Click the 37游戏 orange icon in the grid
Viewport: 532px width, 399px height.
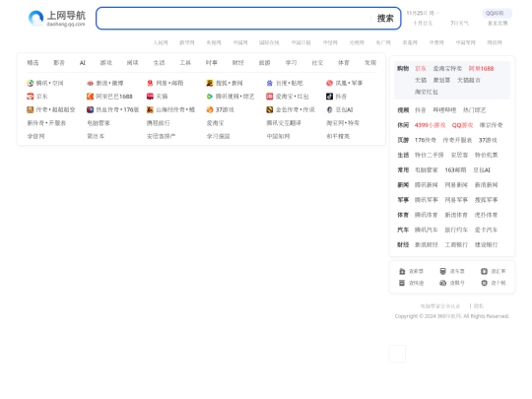tap(210, 109)
